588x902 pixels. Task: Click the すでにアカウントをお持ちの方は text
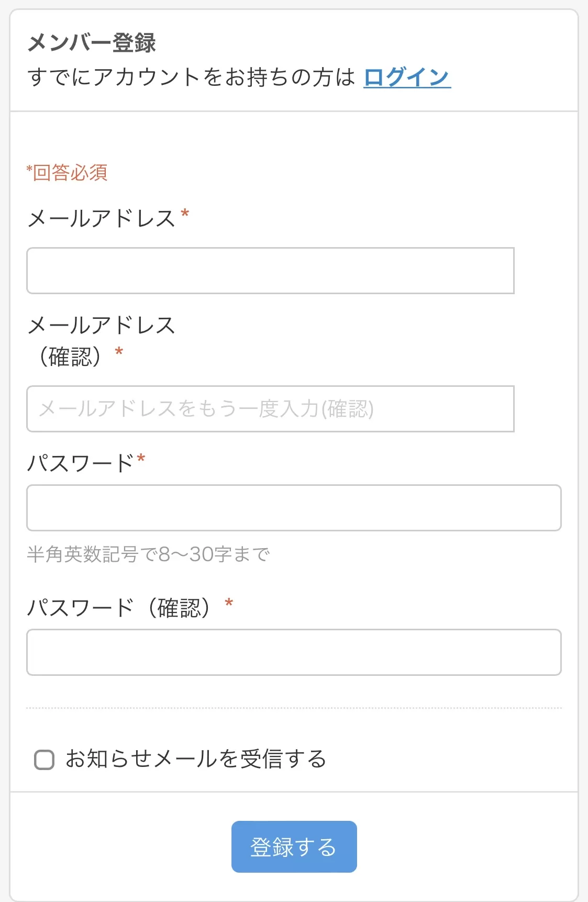tap(191, 77)
